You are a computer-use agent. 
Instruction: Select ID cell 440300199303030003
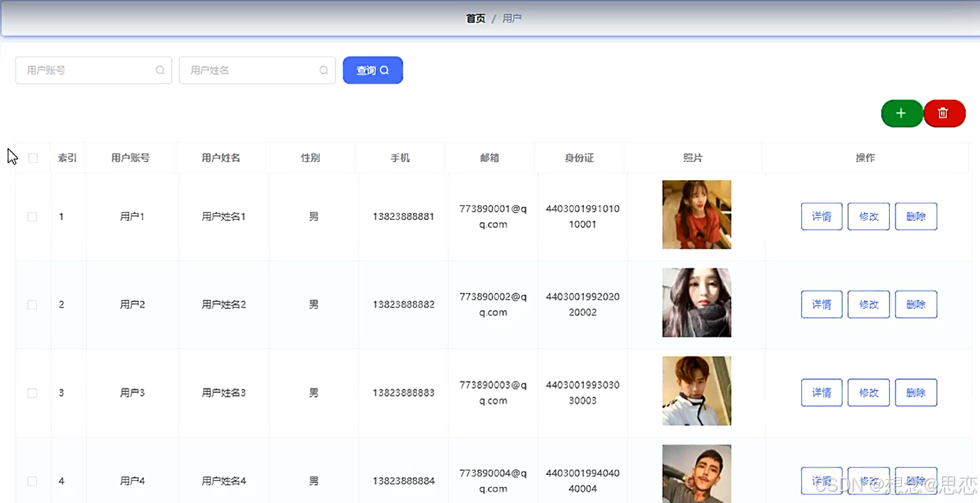tap(583, 393)
